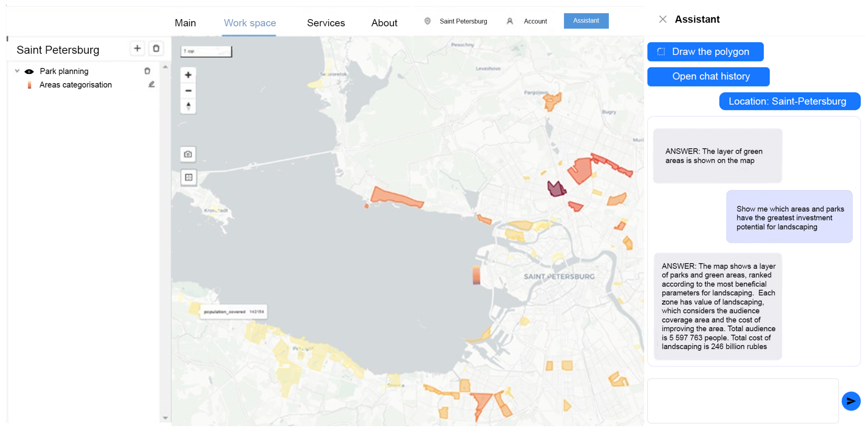This screenshot has height=433, width=868.
Task: Switch to the Work space tab
Action: (250, 23)
